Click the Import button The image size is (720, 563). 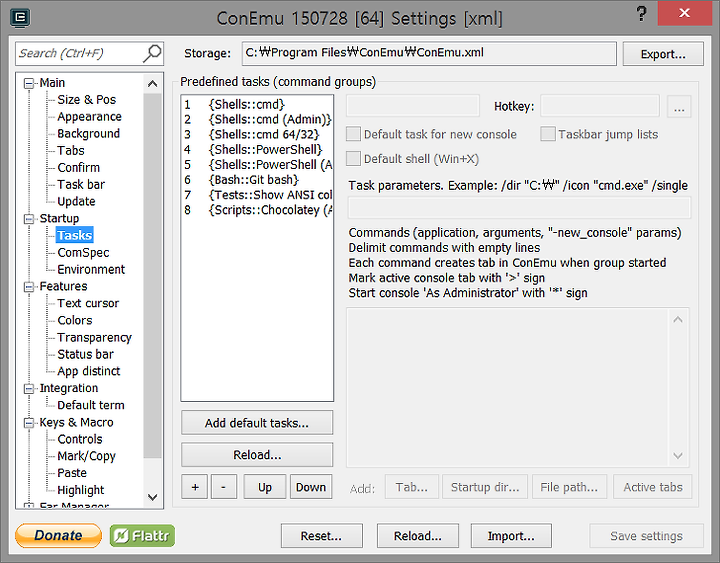pyautogui.click(x=511, y=536)
